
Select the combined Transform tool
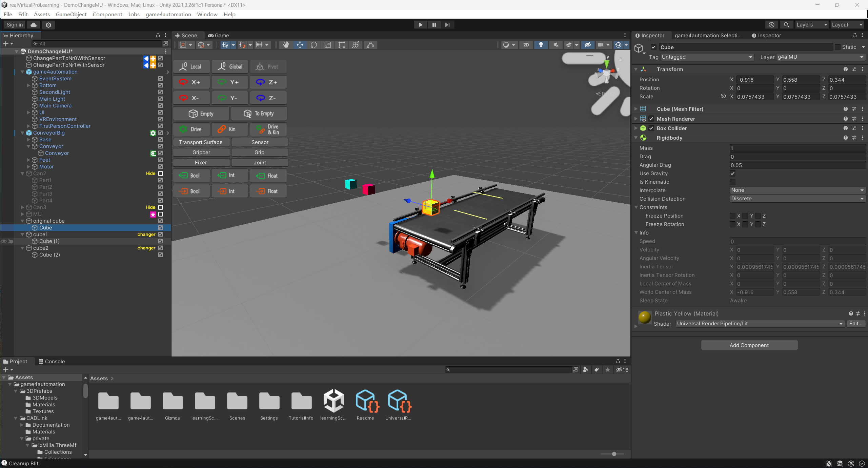356,45
